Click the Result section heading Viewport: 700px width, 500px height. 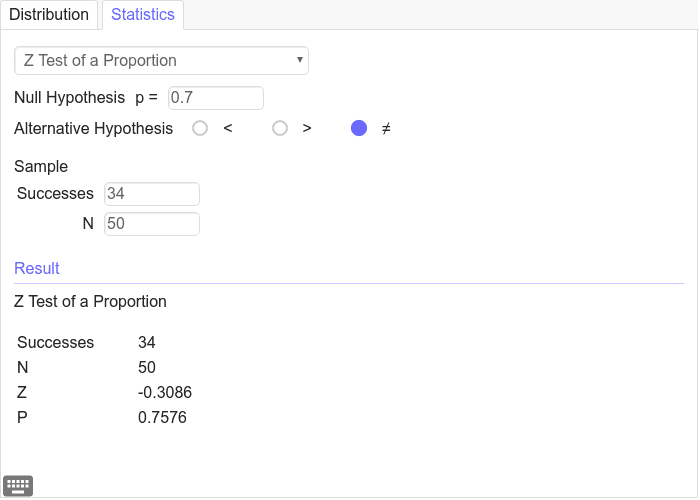(x=37, y=268)
